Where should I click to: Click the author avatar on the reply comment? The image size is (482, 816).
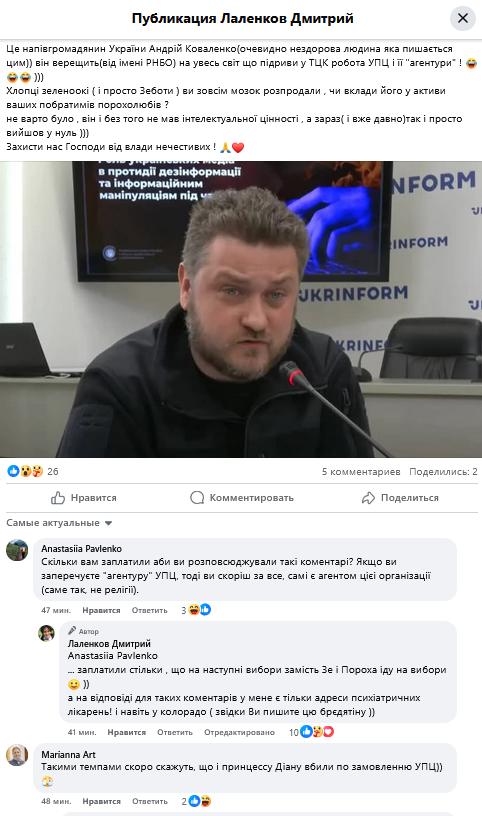[46, 633]
